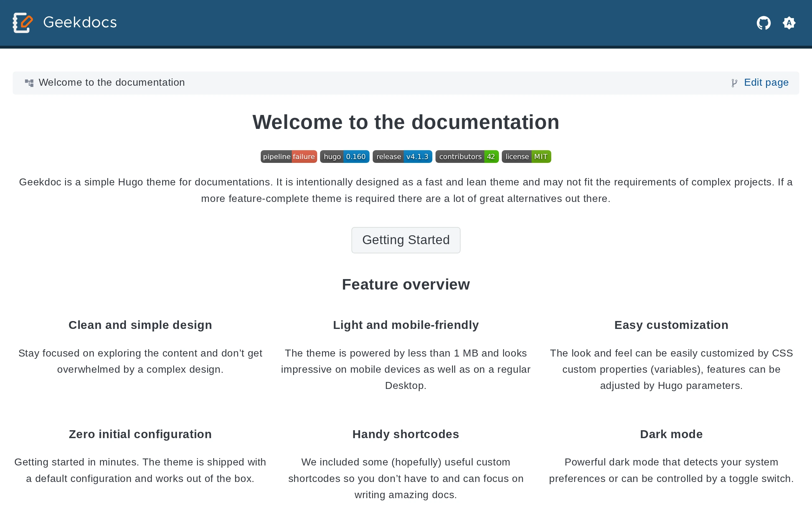Click the 'Zero initial configuration' heading
This screenshot has height=508, width=812.
[x=140, y=434]
